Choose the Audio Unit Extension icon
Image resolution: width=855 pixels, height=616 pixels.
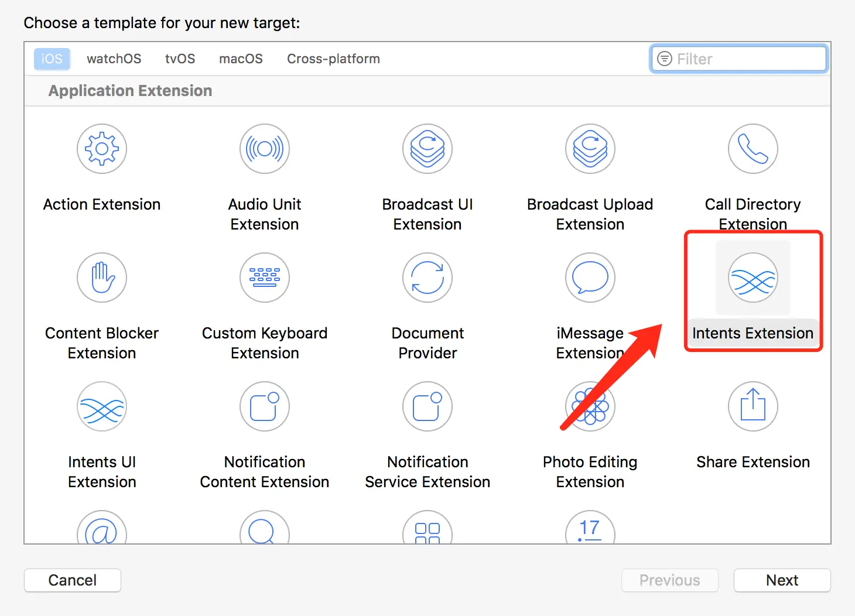pyautogui.click(x=265, y=149)
